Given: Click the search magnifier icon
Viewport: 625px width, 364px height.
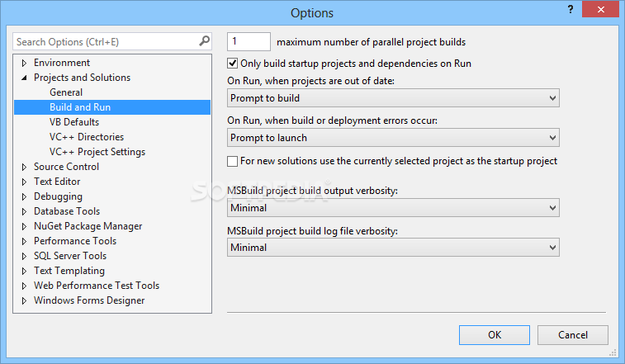Looking at the screenshot, I should point(204,40).
